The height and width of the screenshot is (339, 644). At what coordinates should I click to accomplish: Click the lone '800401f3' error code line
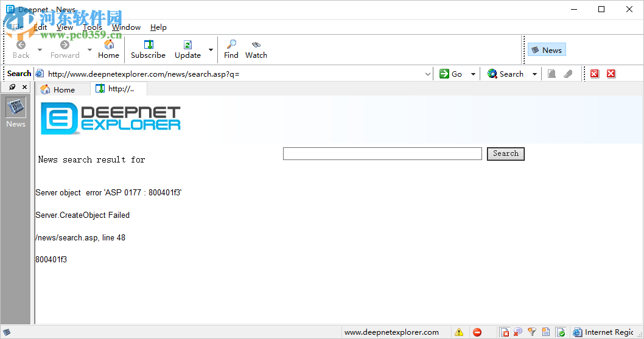tap(51, 260)
